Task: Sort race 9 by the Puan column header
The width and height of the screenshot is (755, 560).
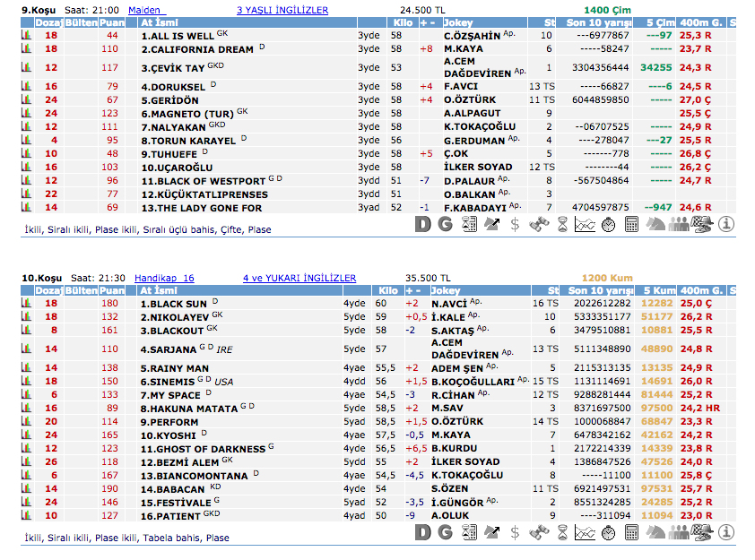Action: click(x=111, y=22)
